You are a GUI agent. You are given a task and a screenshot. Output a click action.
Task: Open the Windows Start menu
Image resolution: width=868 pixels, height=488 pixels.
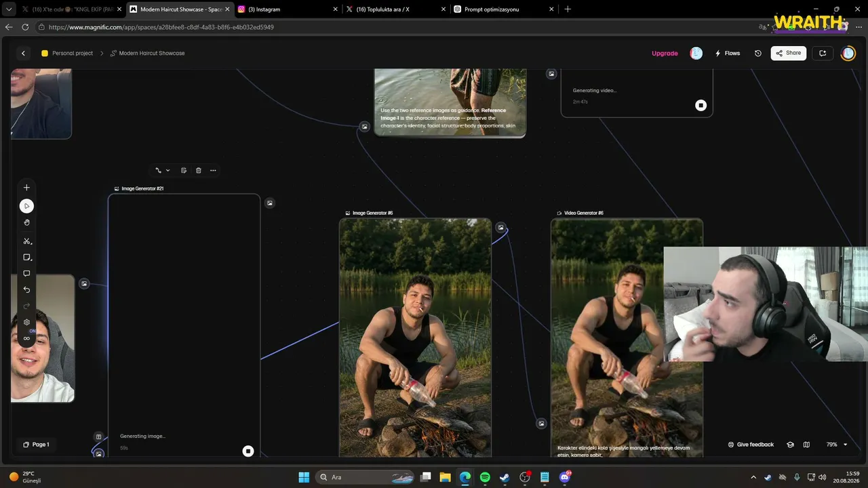coord(304,477)
